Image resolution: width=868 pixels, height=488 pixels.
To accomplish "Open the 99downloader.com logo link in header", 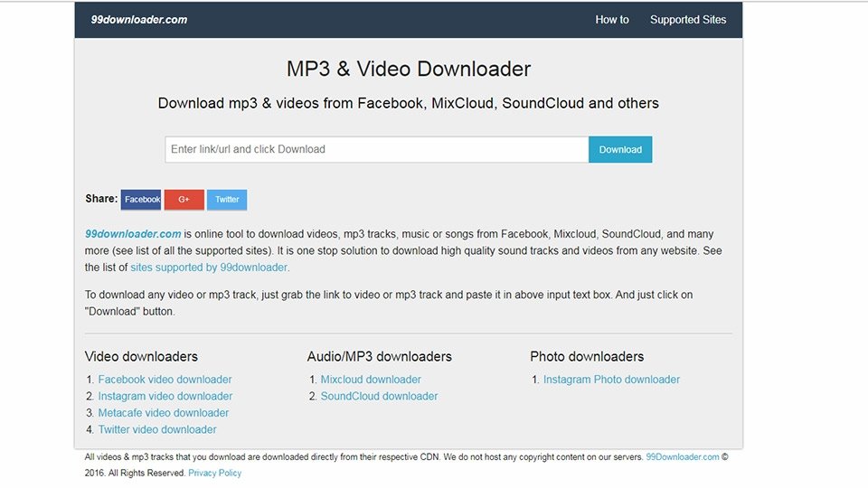I will 139,19.
